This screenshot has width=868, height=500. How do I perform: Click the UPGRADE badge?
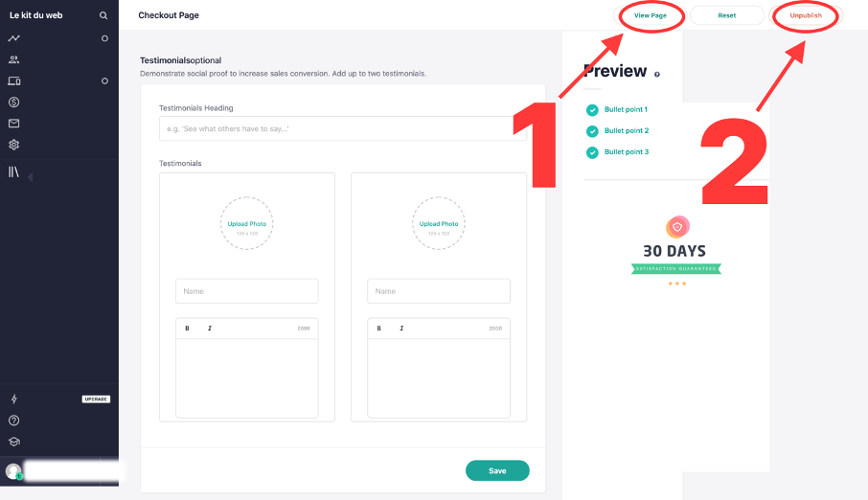tap(96, 399)
